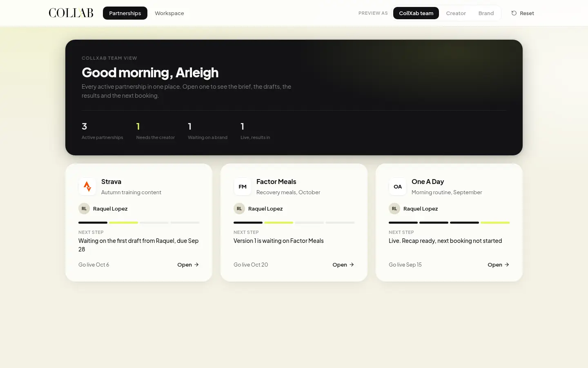This screenshot has height=368, width=588.
Task: Click 'Live. Recap ready, next booking not started'
Action: pos(445,241)
